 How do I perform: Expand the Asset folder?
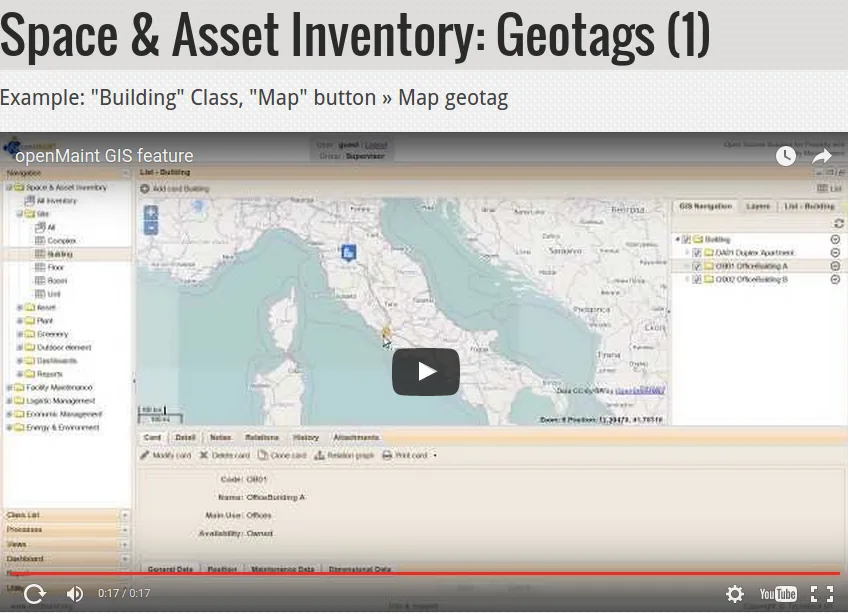click(x=19, y=307)
